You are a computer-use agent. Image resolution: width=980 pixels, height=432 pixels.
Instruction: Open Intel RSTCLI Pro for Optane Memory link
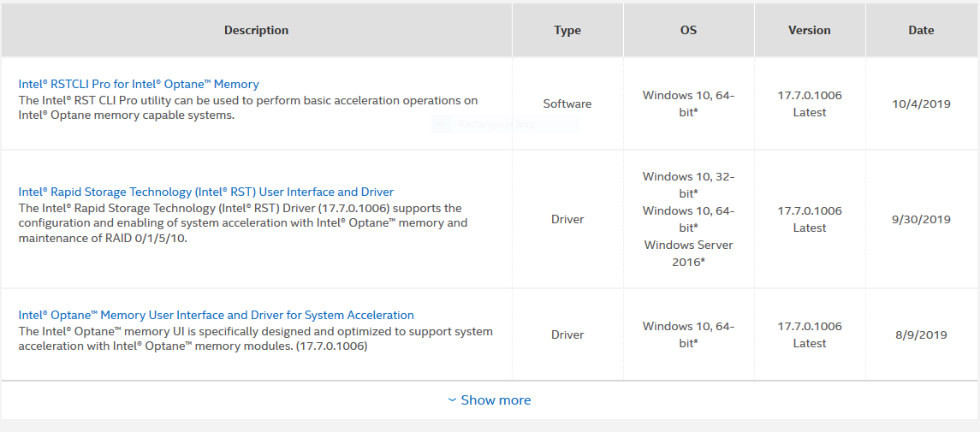pos(139,85)
